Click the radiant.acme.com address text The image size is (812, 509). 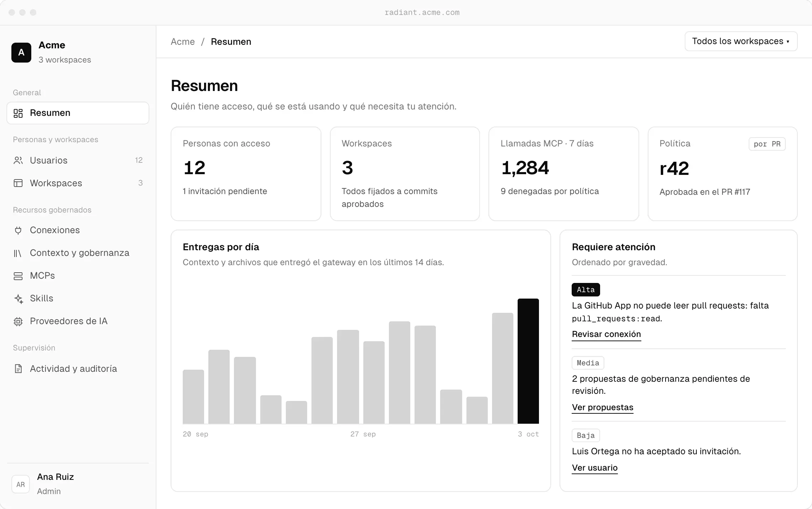(x=422, y=12)
